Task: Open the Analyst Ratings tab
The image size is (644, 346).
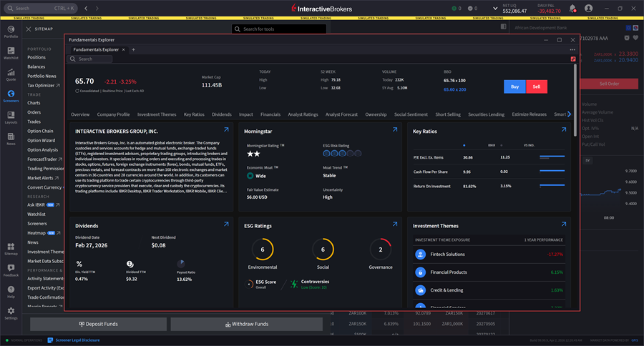Action: (303, 114)
